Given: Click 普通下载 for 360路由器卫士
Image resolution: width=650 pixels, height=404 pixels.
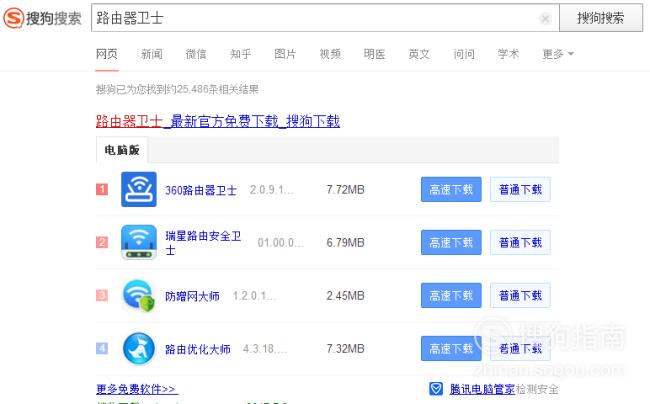Looking at the screenshot, I should pyautogui.click(x=520, y=189).
